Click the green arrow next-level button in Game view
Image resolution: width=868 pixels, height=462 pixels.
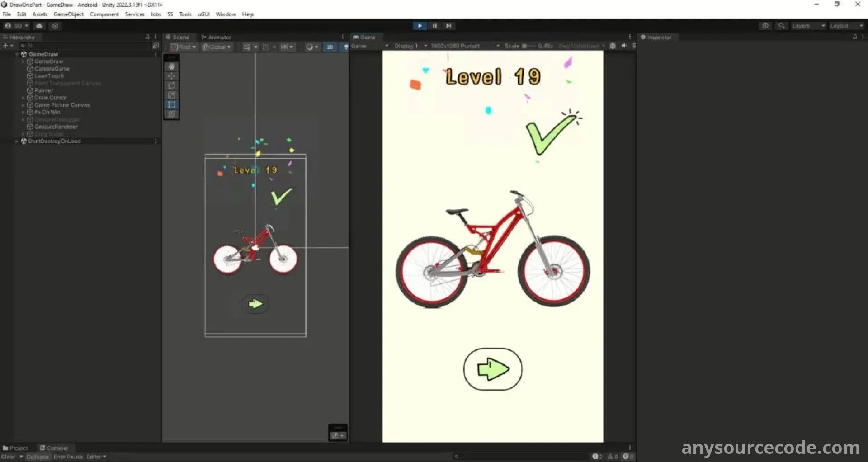(x=493, y=369)
